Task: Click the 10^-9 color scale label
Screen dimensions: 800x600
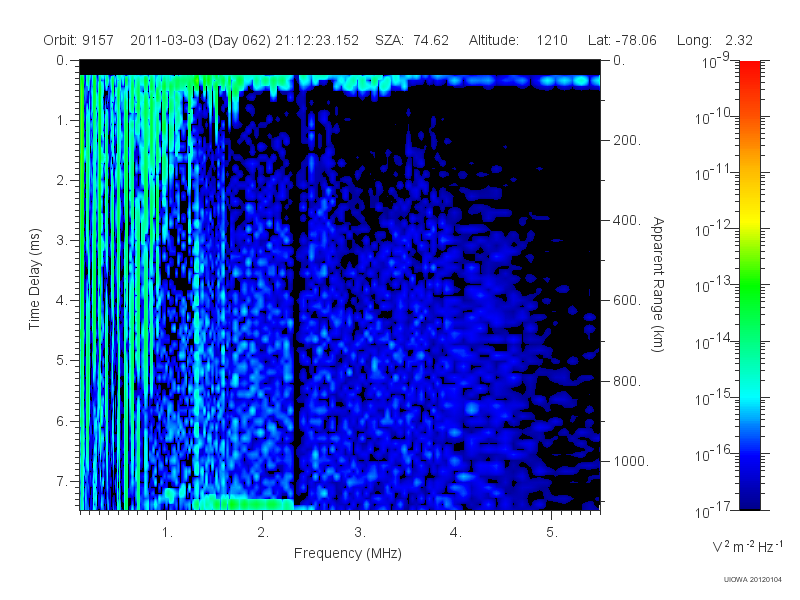Action: pyautogui.click(x=715, y=61)
